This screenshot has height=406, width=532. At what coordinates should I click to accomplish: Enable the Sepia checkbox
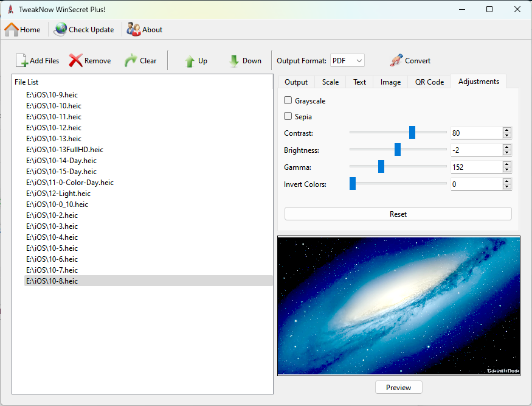(x=288, y=116)
